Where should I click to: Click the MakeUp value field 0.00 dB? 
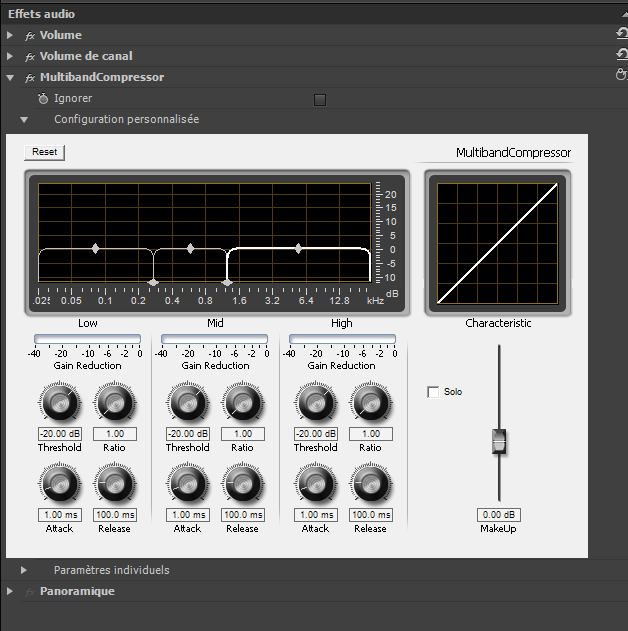pos(499,515)
